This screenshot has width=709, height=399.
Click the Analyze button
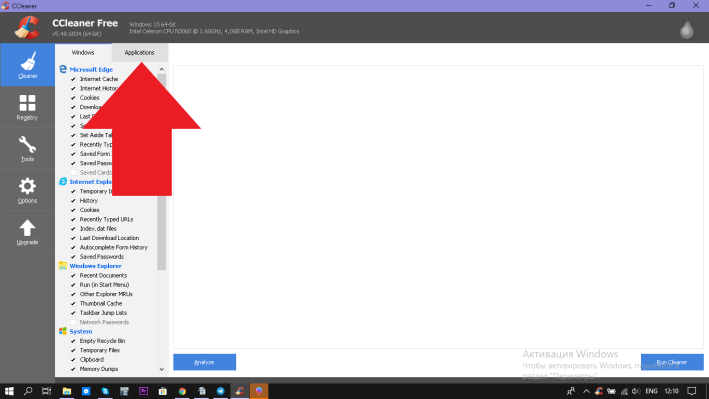[204, 362]
